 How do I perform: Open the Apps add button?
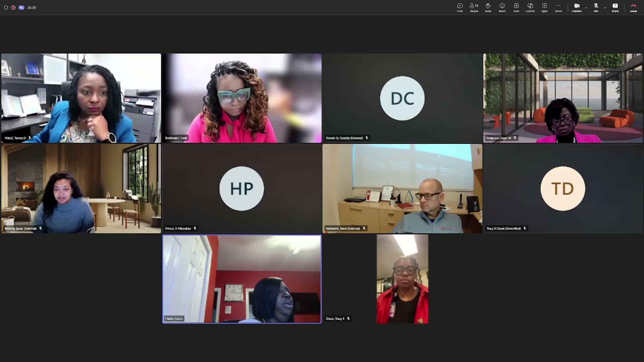(x=544, y=7)
